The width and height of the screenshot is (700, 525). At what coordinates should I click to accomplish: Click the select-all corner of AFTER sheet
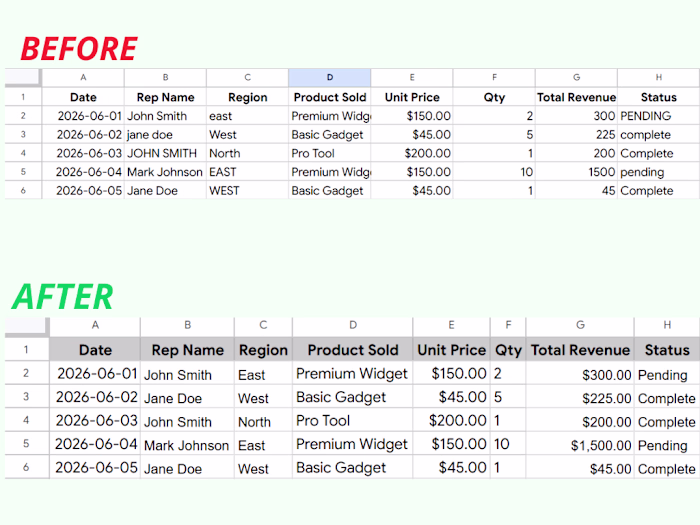click(27, 326)
